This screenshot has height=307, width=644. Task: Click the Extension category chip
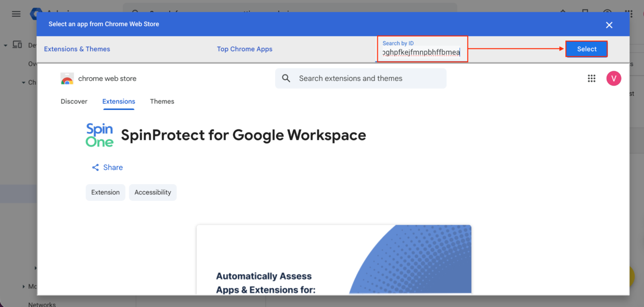[105, 193]
